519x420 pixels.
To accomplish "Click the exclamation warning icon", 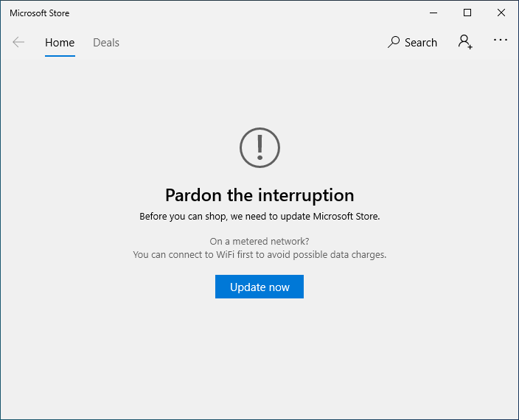I will click(259, 148).
